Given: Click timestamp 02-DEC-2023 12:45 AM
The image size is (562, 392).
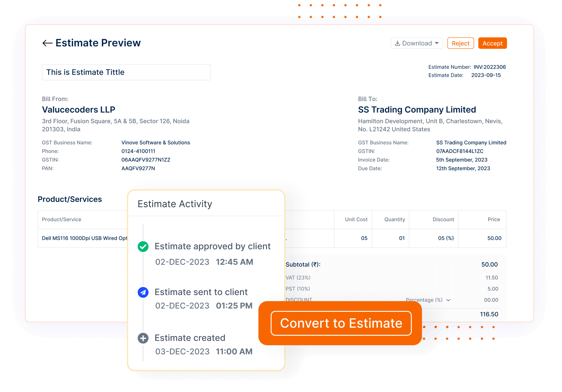Looking at the screenshot, I should pyautogui.click(x=204, y=262).
